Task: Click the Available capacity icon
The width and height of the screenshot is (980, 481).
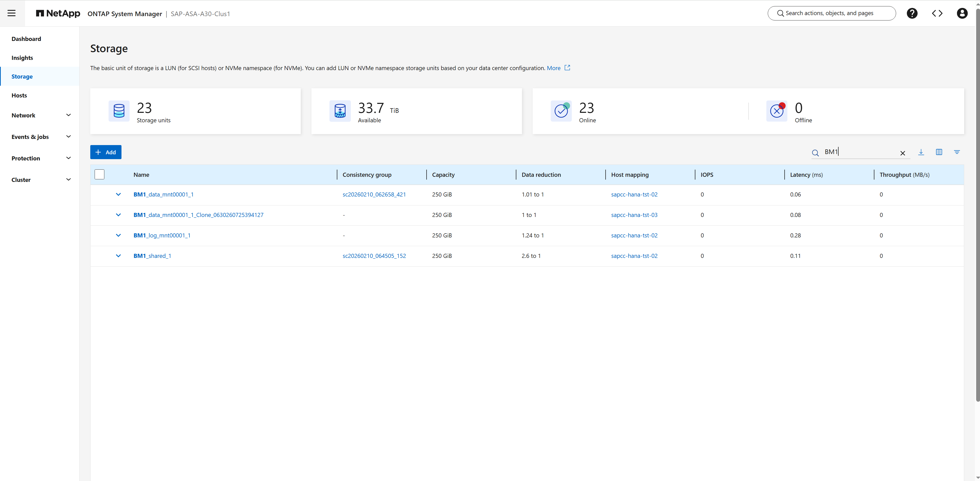Action: click(x=340, y=111)
